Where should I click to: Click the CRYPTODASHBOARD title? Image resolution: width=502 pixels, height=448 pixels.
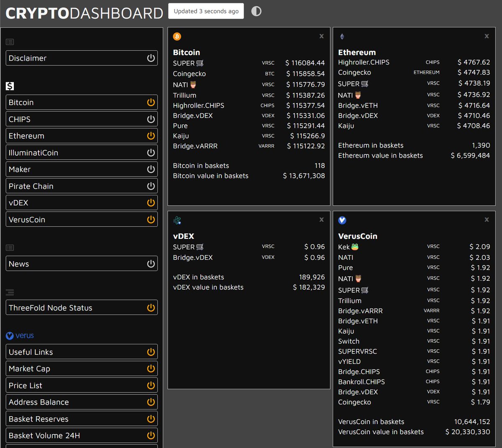[84, 13]
